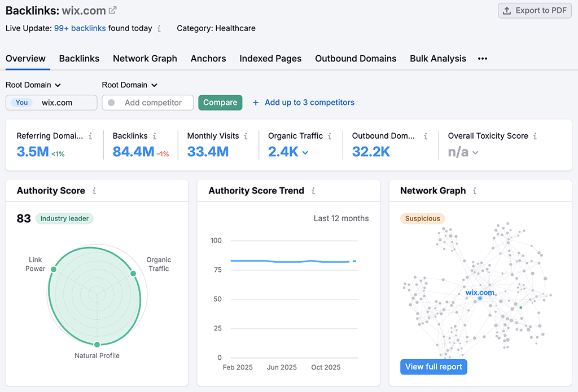Viewport: 578px width, 392px height.
Task: Switch to the Backlinks tab
Action: tap(79, 58)
